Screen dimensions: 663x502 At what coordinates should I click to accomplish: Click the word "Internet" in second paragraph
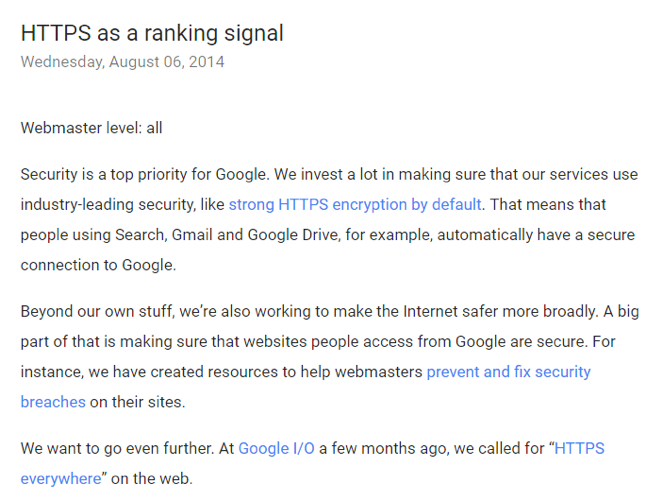(x=430, y=312)
